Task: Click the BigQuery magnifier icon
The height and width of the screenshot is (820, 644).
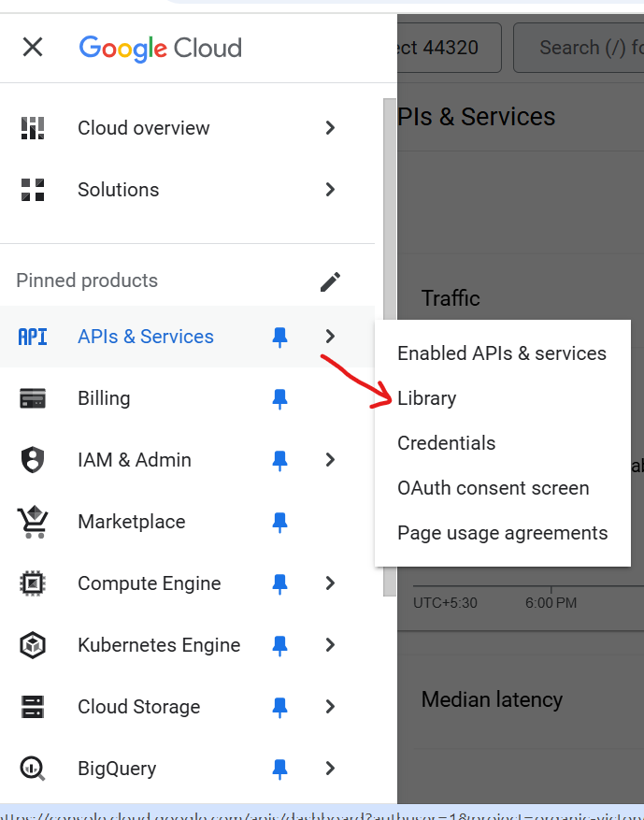Action: 33,769
